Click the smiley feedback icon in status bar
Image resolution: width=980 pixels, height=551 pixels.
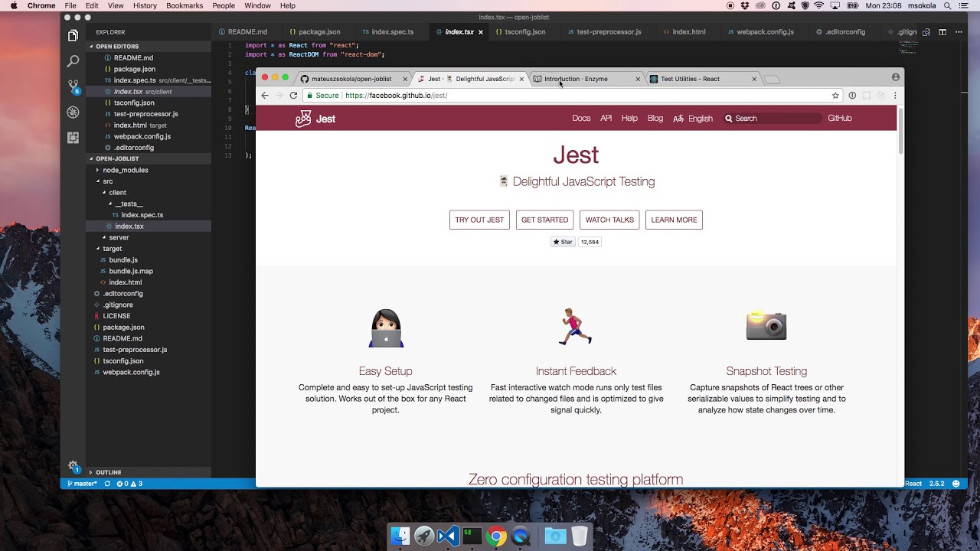(x=956, y=484)
